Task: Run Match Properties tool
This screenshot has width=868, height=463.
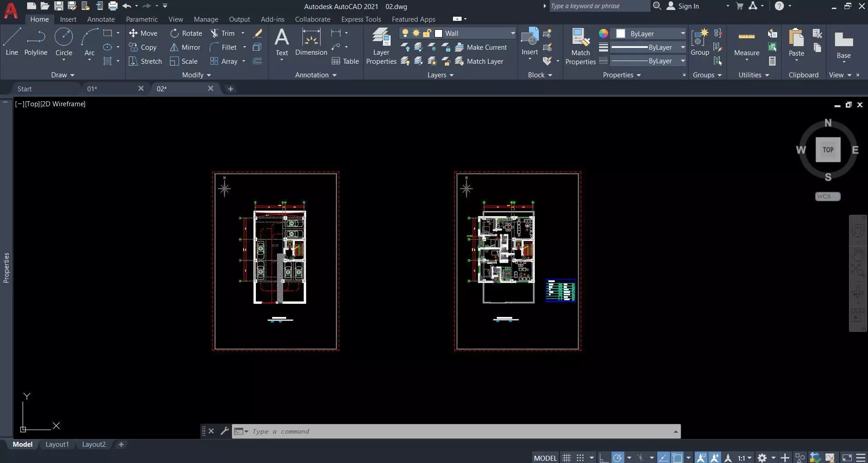Action: click(x=580, y=46)
